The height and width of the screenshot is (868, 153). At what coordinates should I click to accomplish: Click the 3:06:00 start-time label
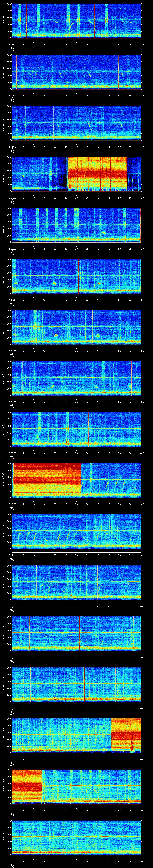tap(12, 300)
